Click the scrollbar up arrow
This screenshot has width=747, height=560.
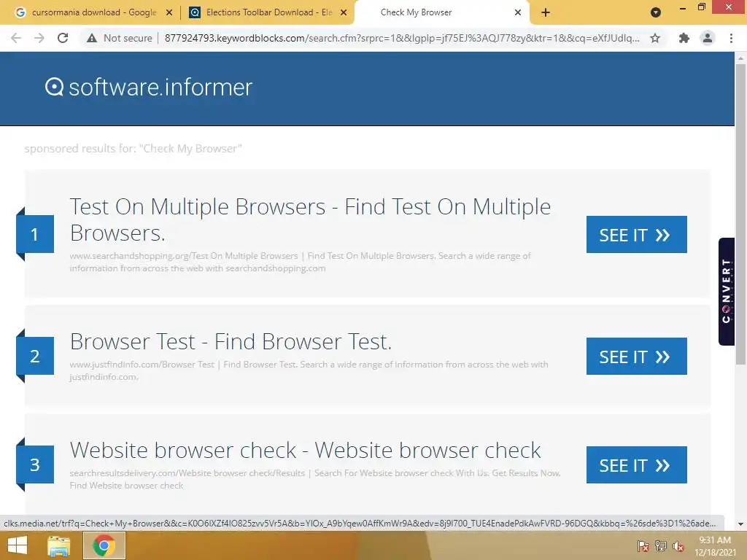740,58
